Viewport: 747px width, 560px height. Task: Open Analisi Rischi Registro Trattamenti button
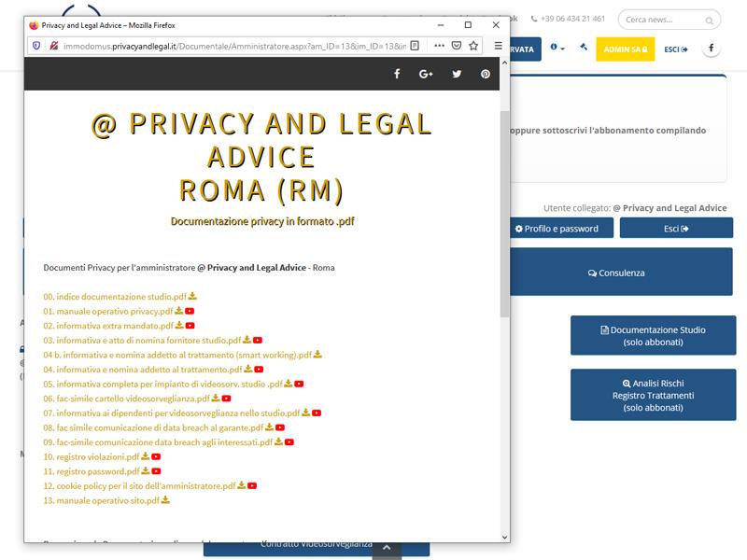653,395
